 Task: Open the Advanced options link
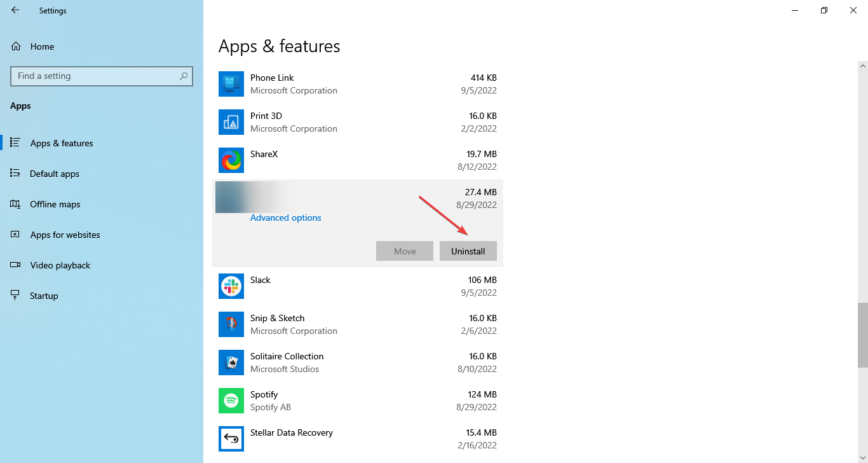pos(286,218)
